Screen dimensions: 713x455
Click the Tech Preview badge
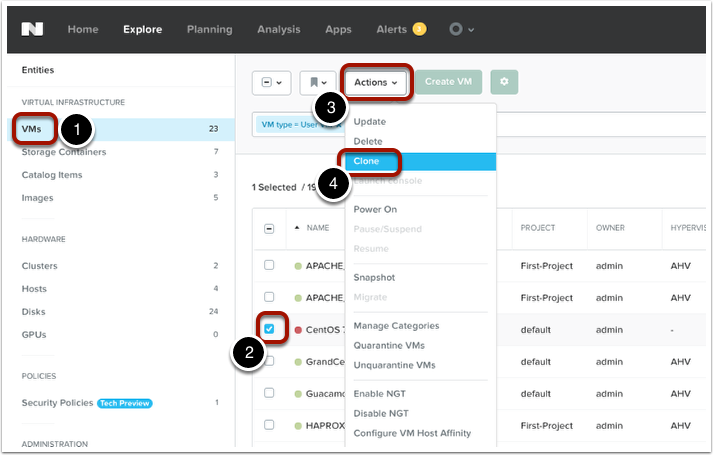124,402
